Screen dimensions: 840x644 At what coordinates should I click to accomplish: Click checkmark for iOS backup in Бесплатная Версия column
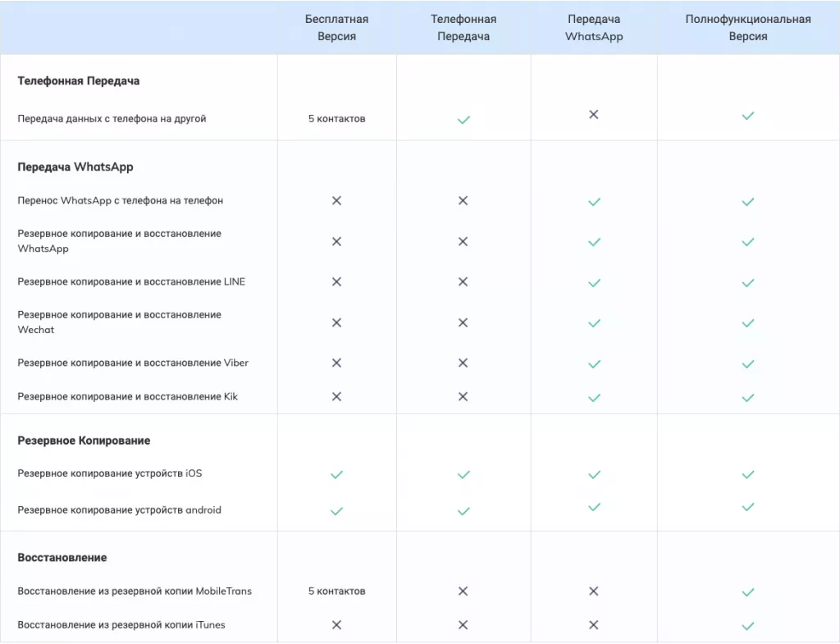tap(336, 474)
